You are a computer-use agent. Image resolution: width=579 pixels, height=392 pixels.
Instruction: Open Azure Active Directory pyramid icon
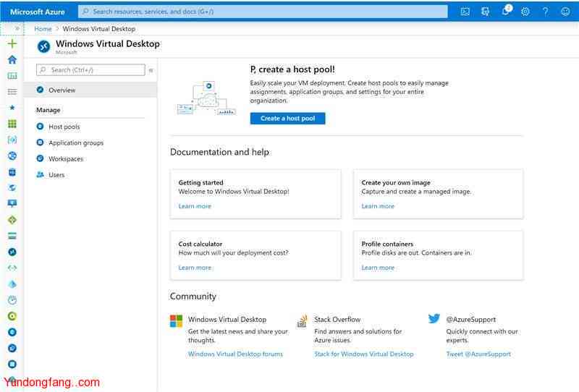(12, 284)
